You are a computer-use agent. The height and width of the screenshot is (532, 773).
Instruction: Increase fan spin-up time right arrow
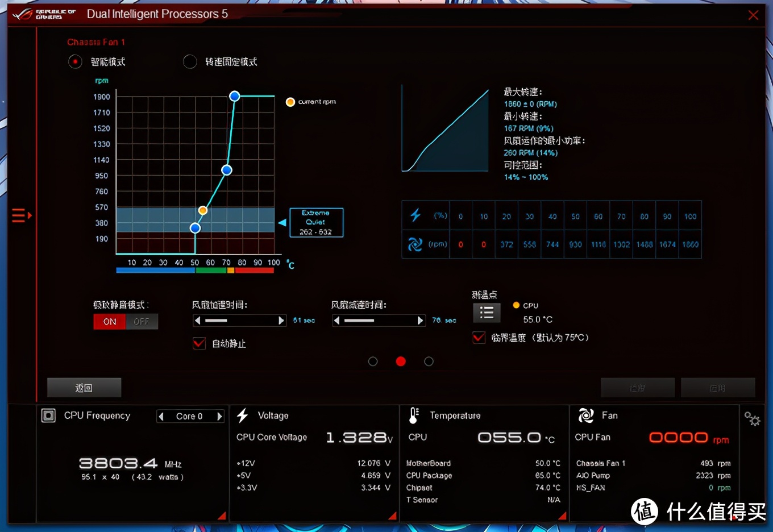(x=281, y=321)
